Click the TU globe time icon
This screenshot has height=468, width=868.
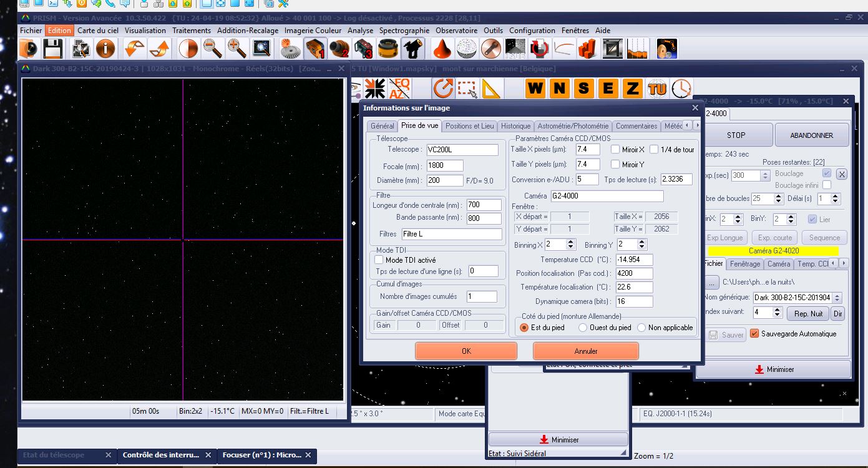pos(657,89)
